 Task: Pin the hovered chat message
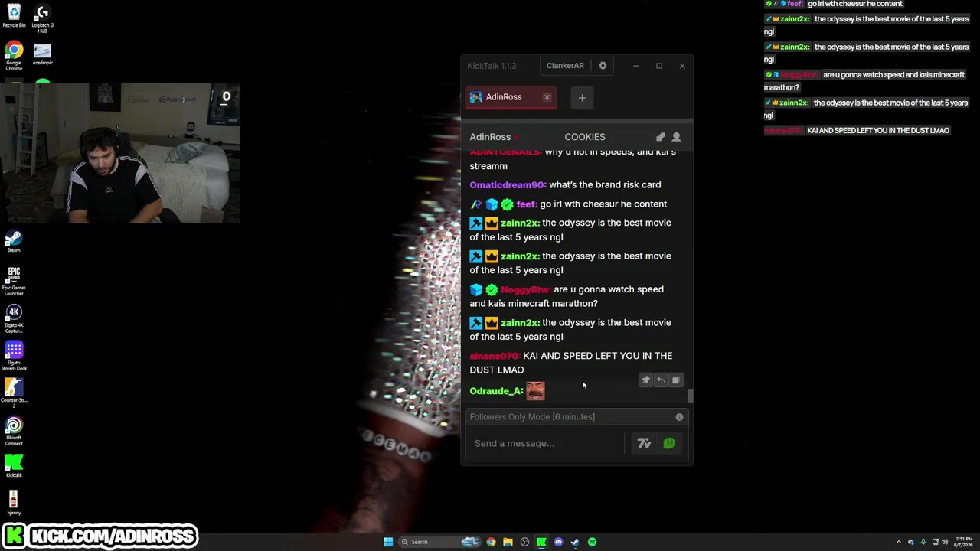tap(645, 380)
